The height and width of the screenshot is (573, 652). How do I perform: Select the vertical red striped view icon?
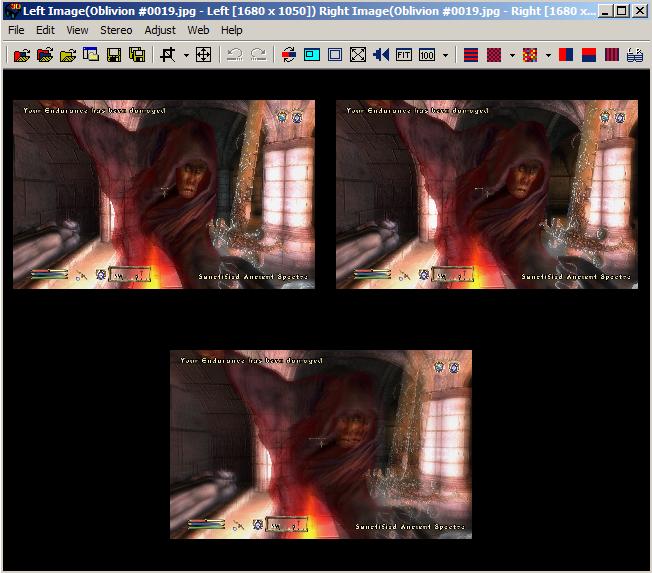pos(612,55)
